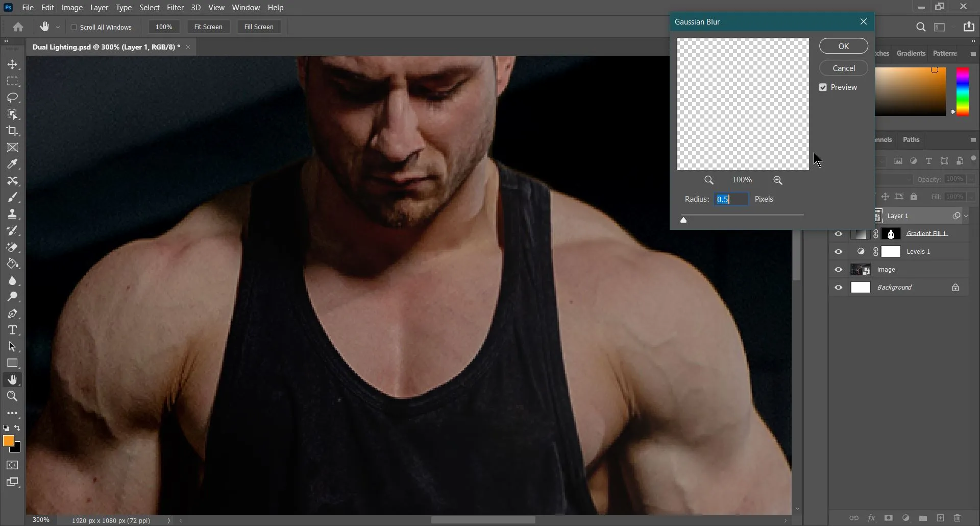
Task: Open the Filter menu
Action: point(175,8)
